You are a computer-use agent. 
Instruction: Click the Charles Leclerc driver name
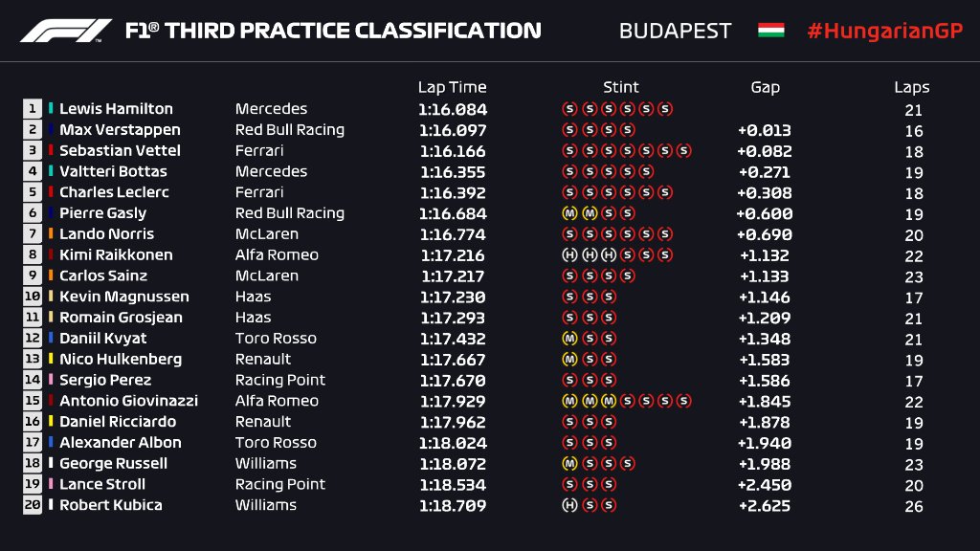coord(113,192)
